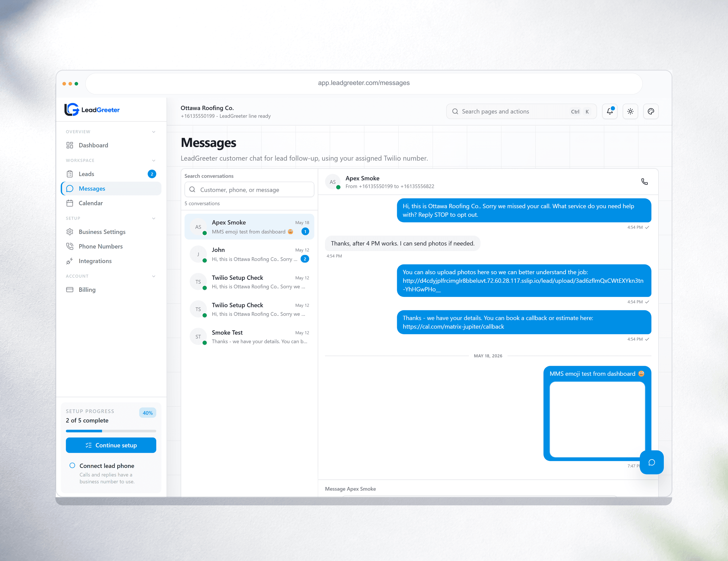Open the notifications bell
The height and width of the screenshot is (561, 728).
610,111
